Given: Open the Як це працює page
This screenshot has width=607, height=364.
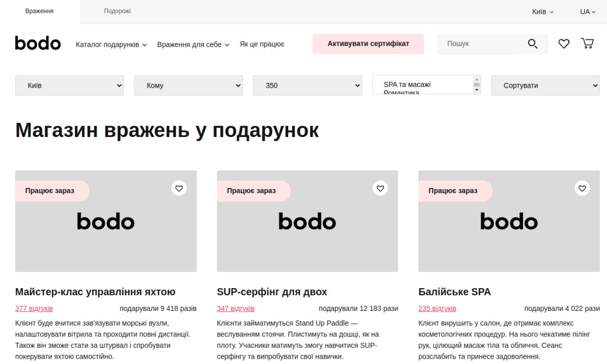Looking at the screenshot, I should pyautogui.click(x=262, y=44).
